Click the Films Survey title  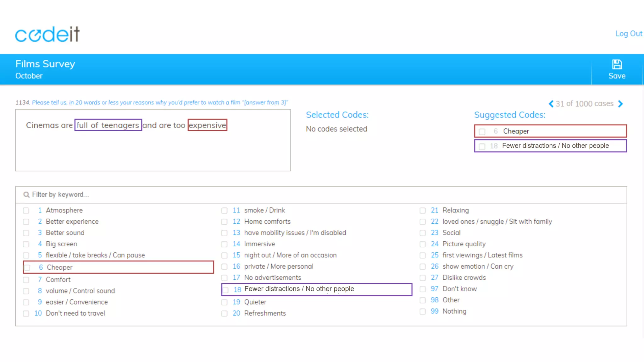coord(45,64)
